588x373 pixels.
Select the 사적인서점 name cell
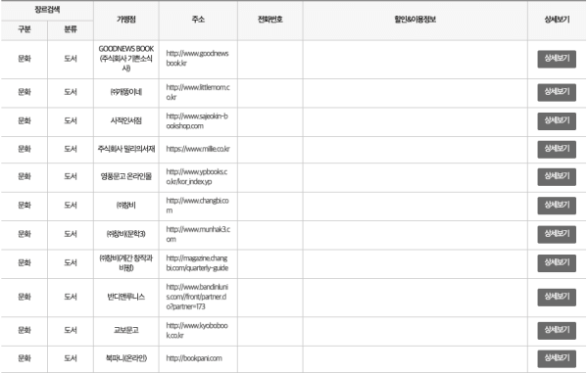pyautogui.click(x=126, y=121)
